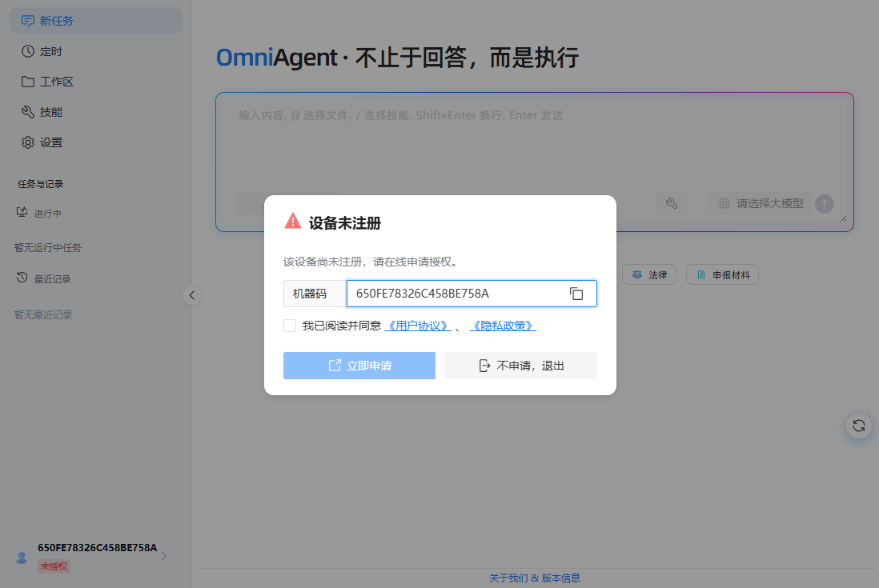
Task: Click the gear icon beside 设置
Action: tap(27, 142)
